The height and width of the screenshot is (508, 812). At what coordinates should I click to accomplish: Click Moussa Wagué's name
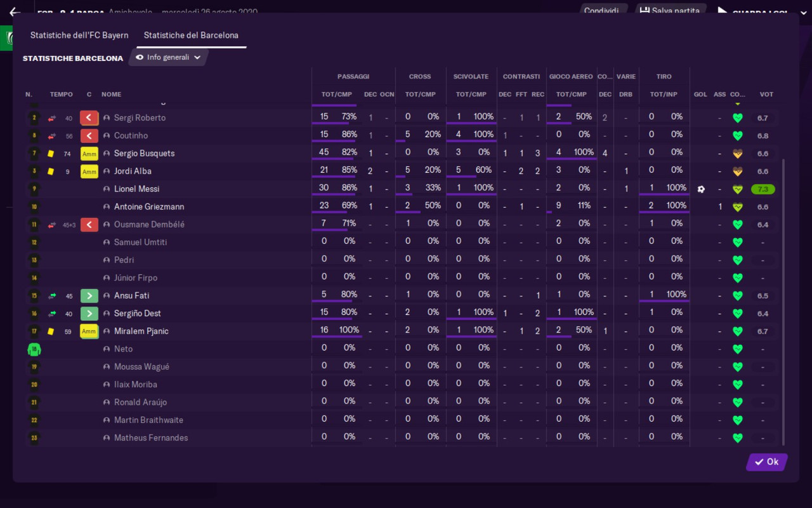tap(141, 367)
